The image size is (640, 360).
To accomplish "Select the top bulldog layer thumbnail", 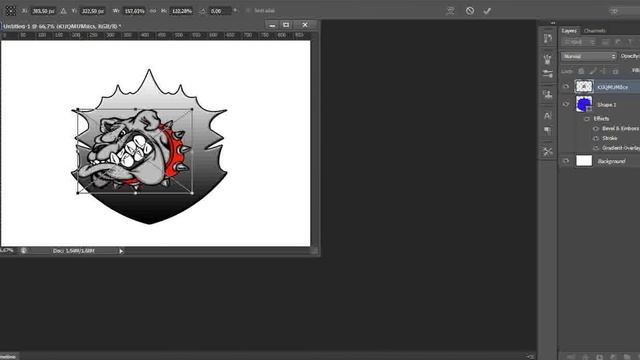I will 584,87.
